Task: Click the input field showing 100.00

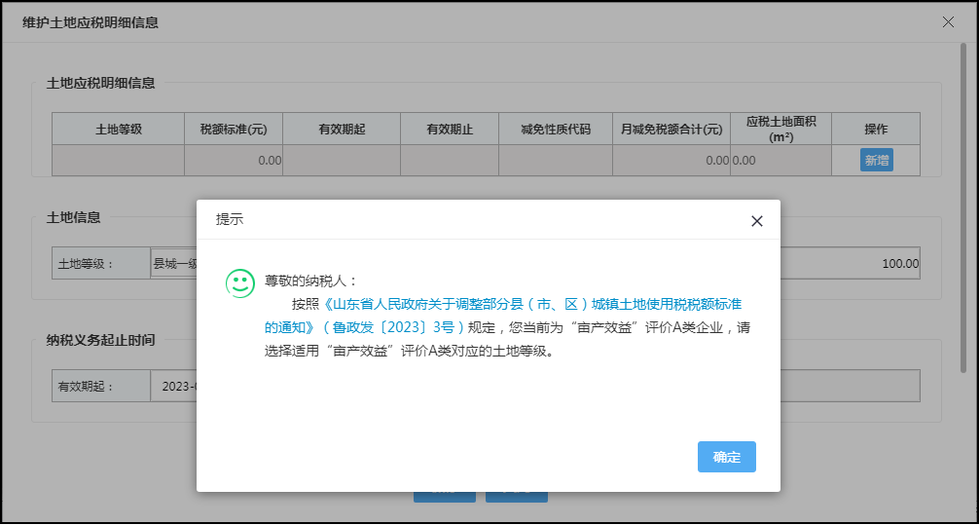Action: pos(850,263)
